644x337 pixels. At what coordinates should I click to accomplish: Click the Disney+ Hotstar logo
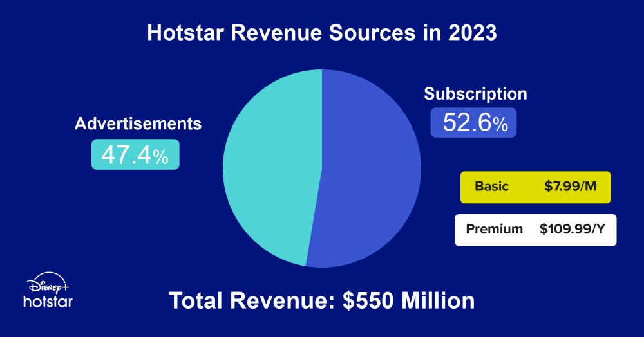[48, 290]
